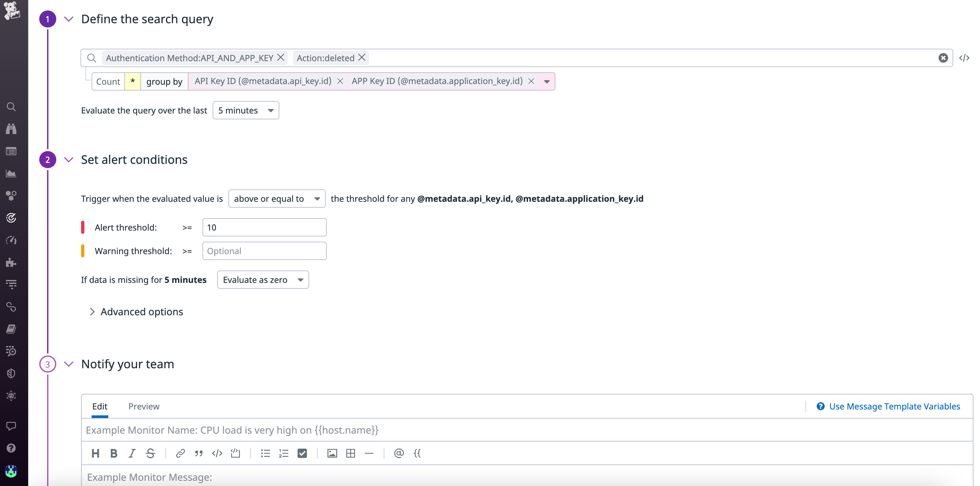Switch to the Preview tab
The width and height of the screenshot is (980, 486).
pyautogui.click(x=144, y=406)
